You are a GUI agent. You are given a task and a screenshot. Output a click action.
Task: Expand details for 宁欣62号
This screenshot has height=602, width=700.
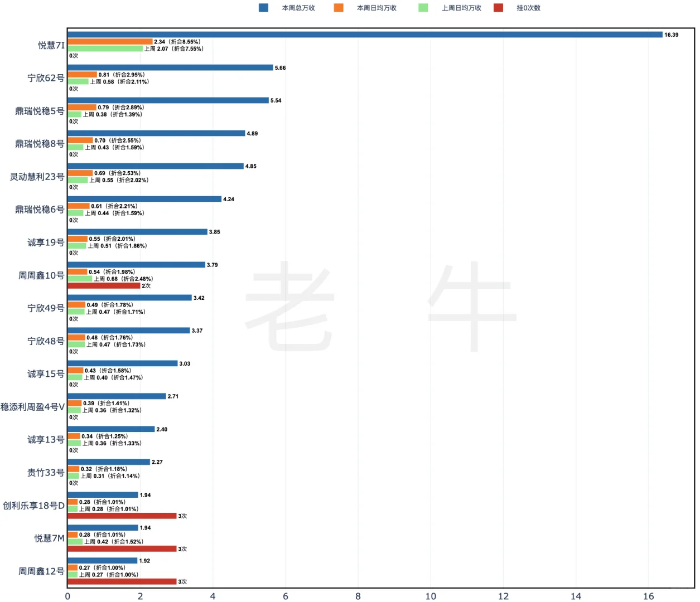[46, 78]
